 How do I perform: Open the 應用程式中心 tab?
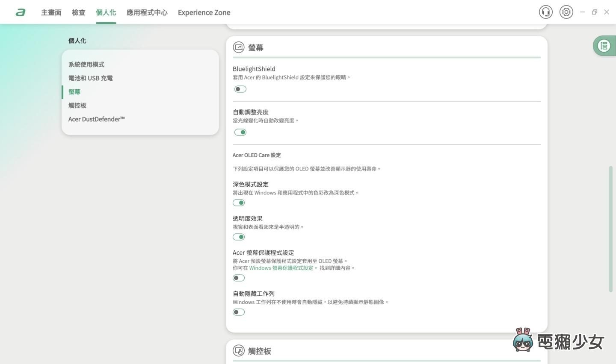click(147, 12)
